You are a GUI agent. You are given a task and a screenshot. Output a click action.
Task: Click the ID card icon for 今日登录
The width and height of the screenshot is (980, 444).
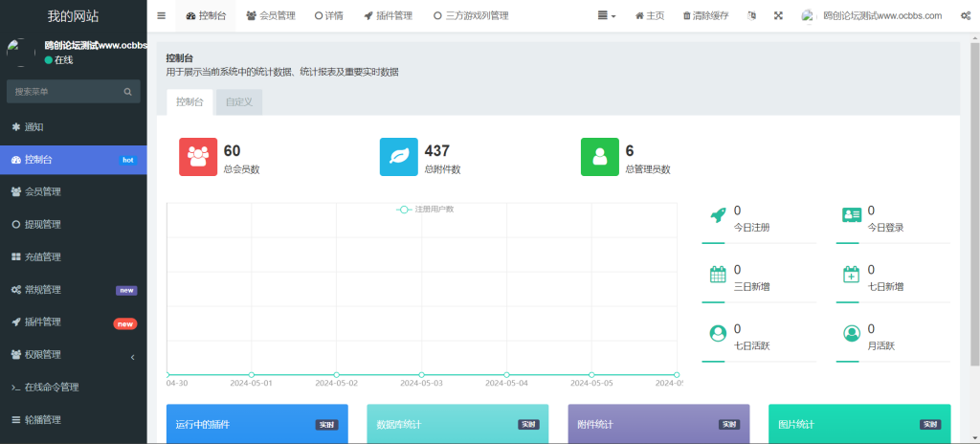click(852, 214)
